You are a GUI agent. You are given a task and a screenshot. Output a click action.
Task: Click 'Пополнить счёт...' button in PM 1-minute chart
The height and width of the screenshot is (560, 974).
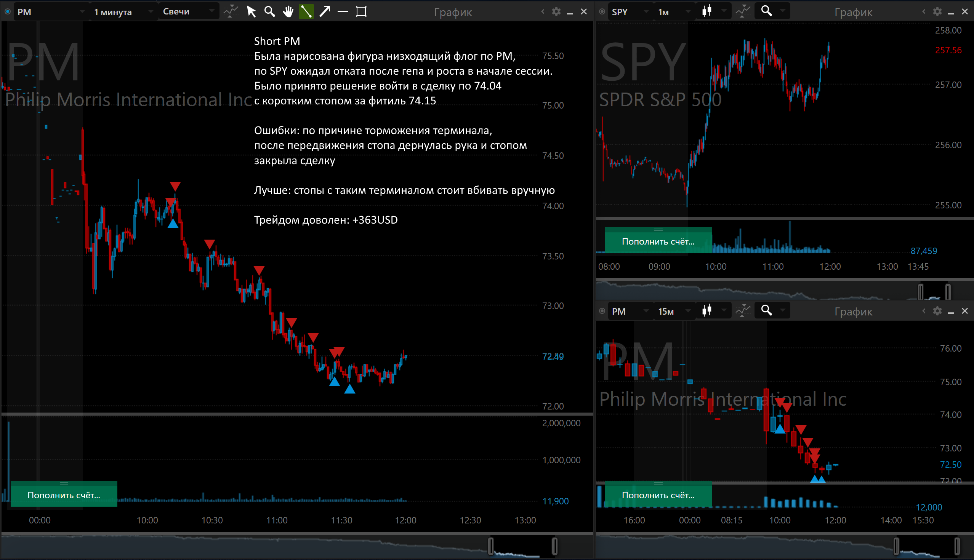pyautogui.click(x=64, y=494)
